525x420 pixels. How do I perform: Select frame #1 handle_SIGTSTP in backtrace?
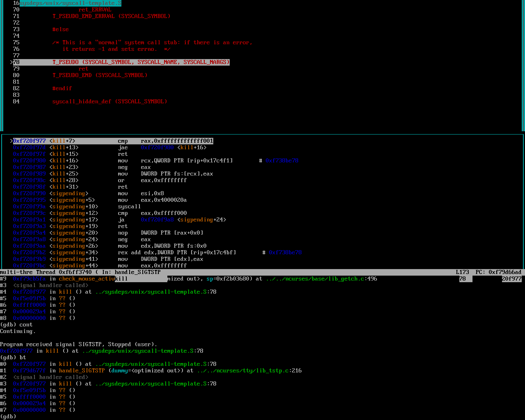click(82, 371)
